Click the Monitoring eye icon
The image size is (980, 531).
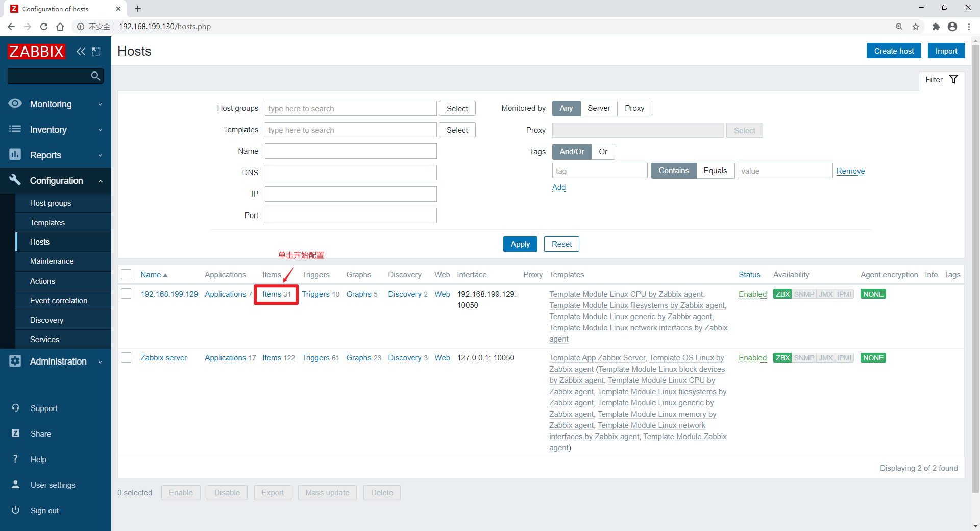coord(15,103)
